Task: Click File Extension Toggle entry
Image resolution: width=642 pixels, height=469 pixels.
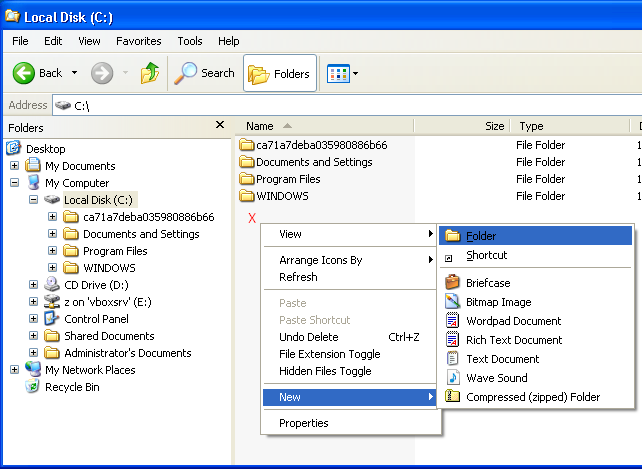Action: pyautogui.click(x=350, y=354)
